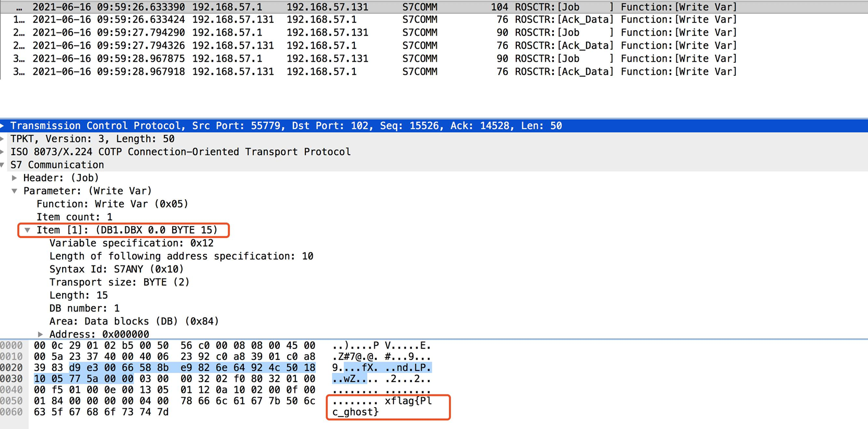Expand the Address: 0x000000 node
The width and height of the screenshot is (868, 429).
tap(41, 334)
